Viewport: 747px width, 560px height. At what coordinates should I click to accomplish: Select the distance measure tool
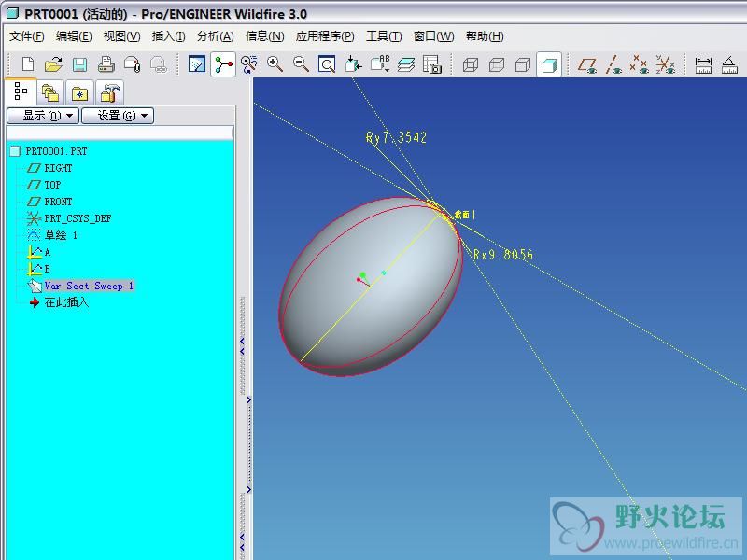703,63
